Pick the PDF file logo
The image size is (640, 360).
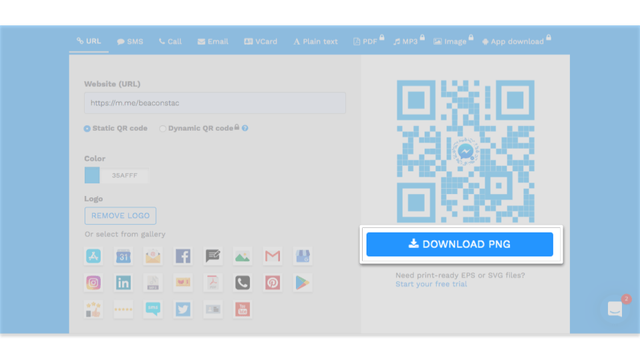[x=213, y=282]
